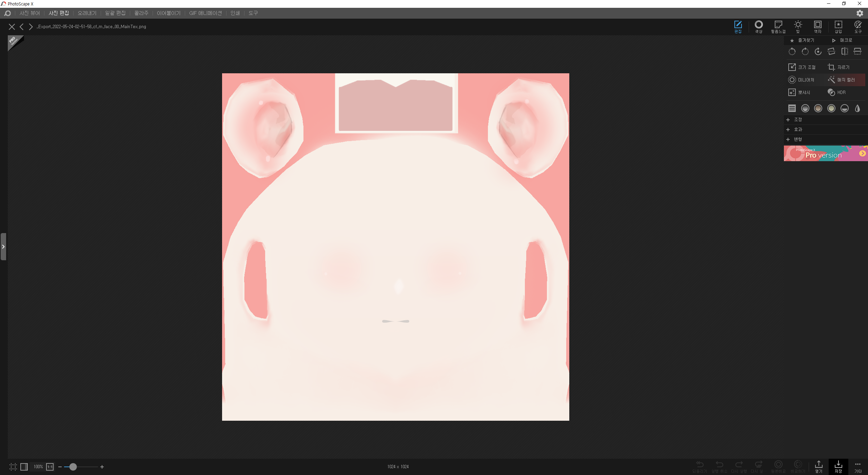868x475 pixels.
Task: Open the 필름느낌 (Film) panel icon
Action: point(778,27)
